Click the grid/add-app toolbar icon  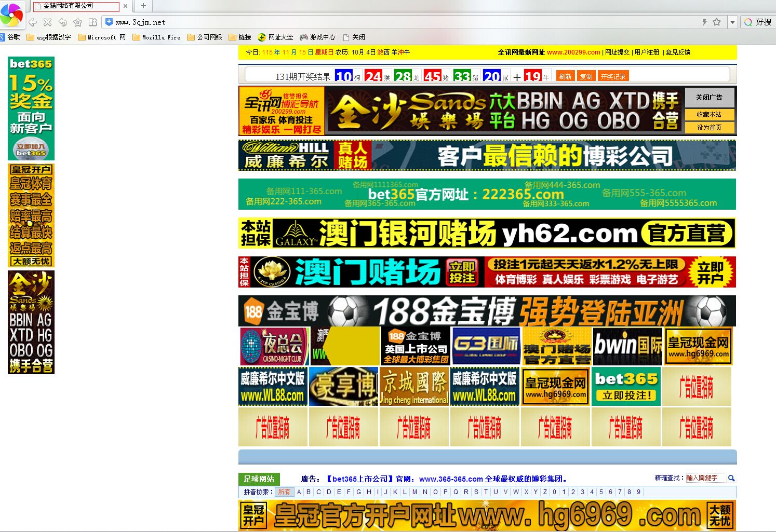(92, 22)
